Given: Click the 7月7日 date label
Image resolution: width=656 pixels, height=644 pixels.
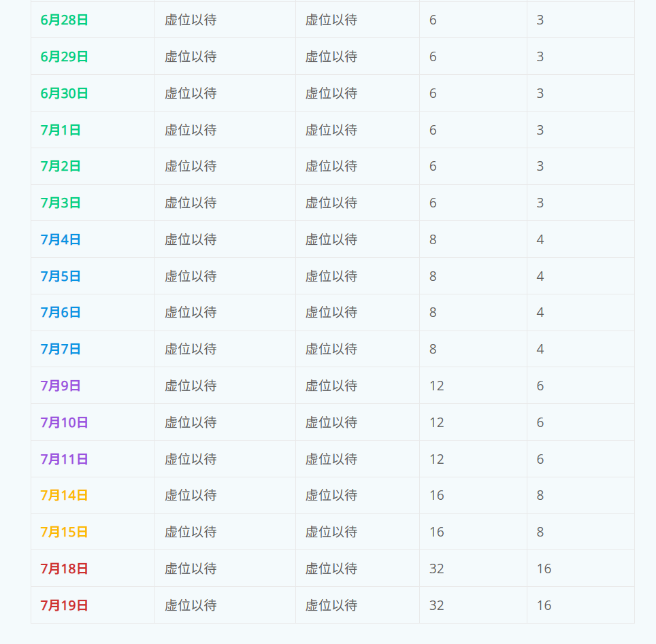Looking at the screenshot, I should 61,349.
